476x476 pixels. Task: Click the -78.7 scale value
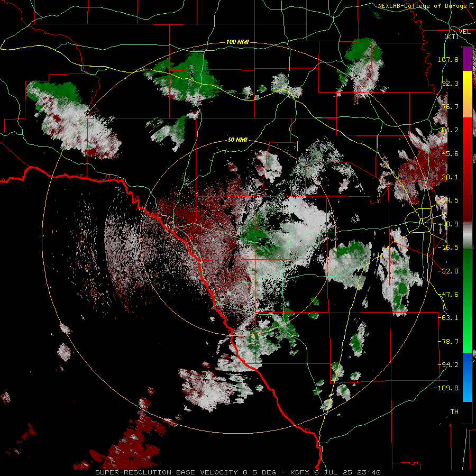448,342
